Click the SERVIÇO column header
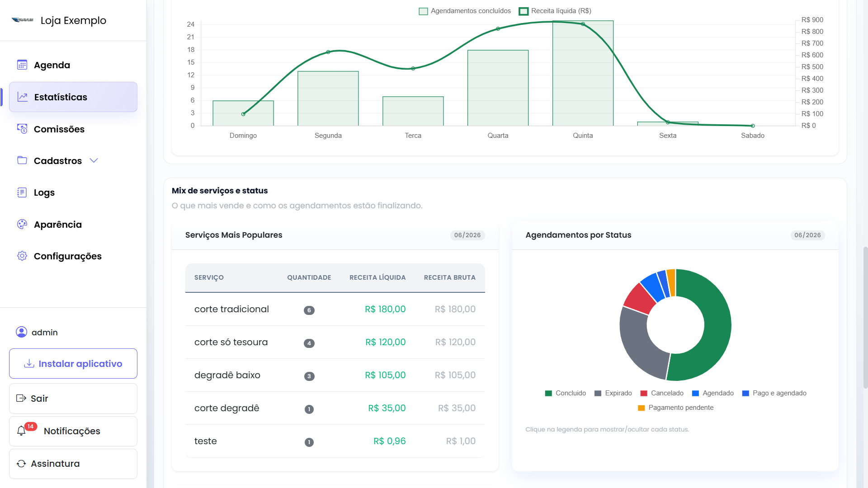The height and width of the screenshot is (488, 868). [209, 277]
